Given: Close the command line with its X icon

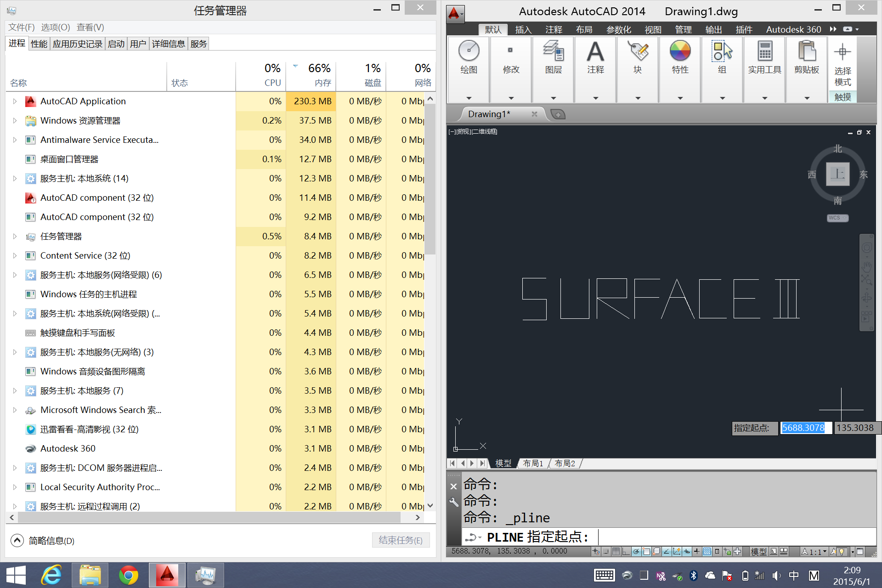Looking at the screenshot, I should point(454,486).
